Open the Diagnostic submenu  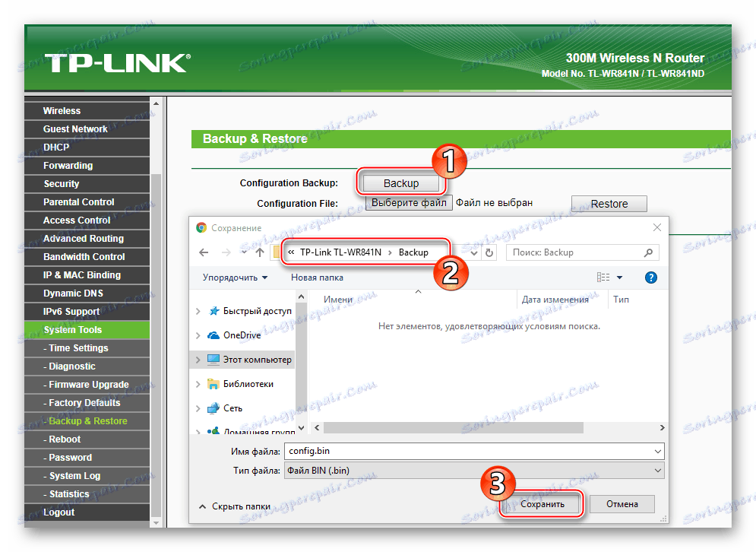[87, 366]
